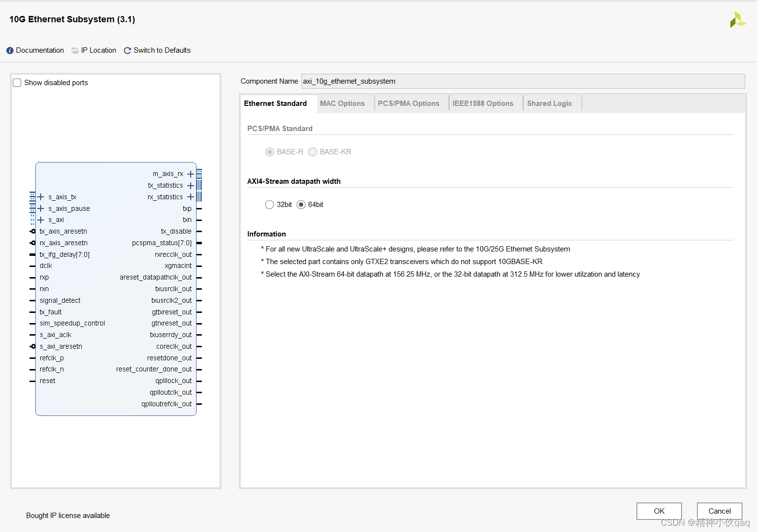The height and width of the screenshot is (532, 757).
Task: Click the IP Location folder icon
Action: click(x=75, y=51)
